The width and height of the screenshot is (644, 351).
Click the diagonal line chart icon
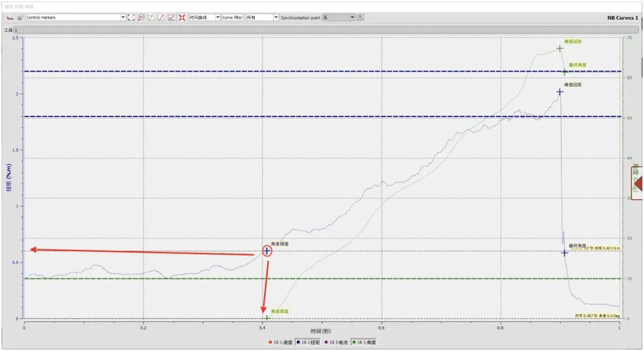point(162,17)
